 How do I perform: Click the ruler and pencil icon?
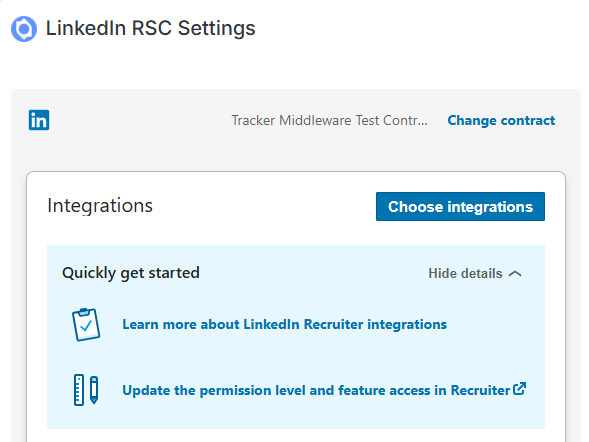tap(86, 390)
